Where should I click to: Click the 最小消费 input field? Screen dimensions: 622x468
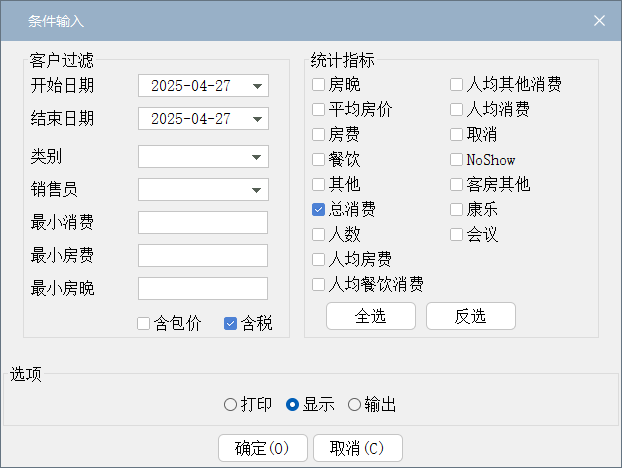[x=203, y=222]
